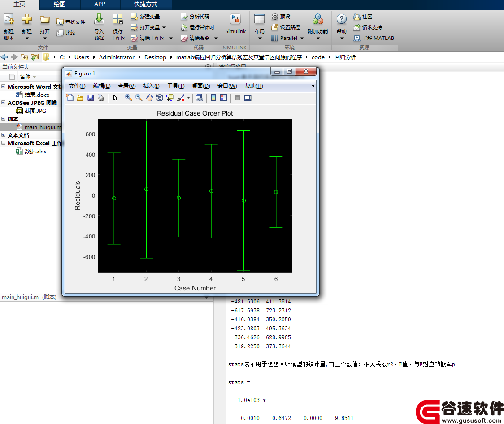The width and height of the screenshot is (504, 424).
Task: Select the Brush data tool in Figure 1
Action: point(181,98)
